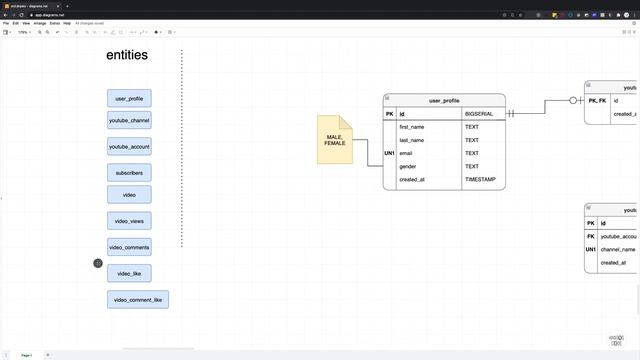The width and height of the screenshot is (640, 360).
Task: Open the pages list menu at bottom-left
Action: (x=6, y=355)
